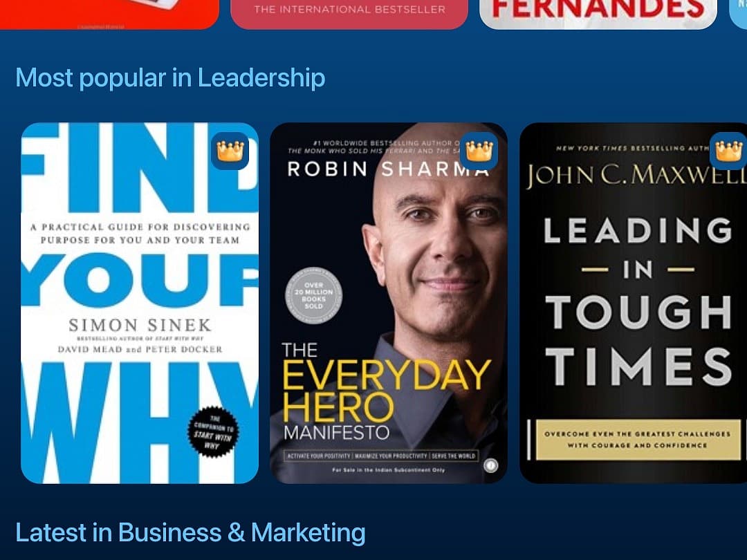The width and height of the screenshot is (747, 560).
Task: Click the John C. Maxwell author name
Action: pyautogui.click(x=636, y=175)
